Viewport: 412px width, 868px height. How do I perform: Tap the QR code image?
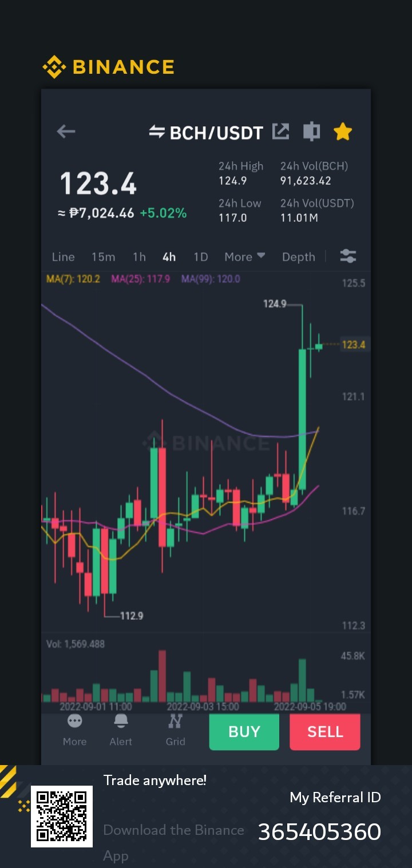(x=62, y=817)
